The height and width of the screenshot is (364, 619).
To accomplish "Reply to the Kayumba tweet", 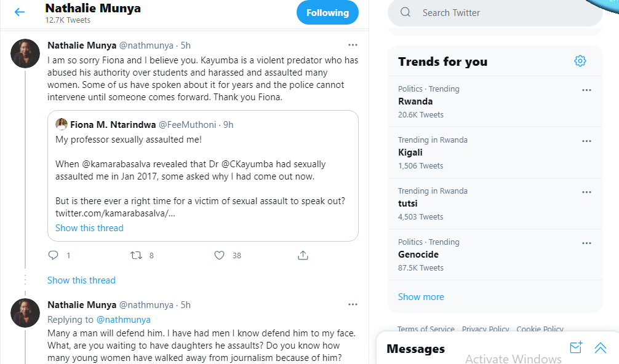I will point(54,255).
